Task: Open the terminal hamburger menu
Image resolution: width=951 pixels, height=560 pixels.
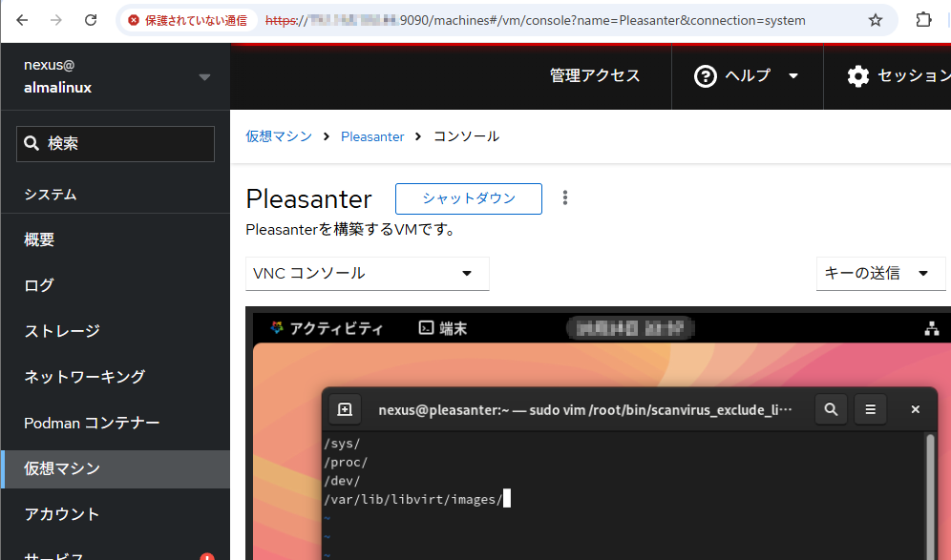Action: pos(870,409)
